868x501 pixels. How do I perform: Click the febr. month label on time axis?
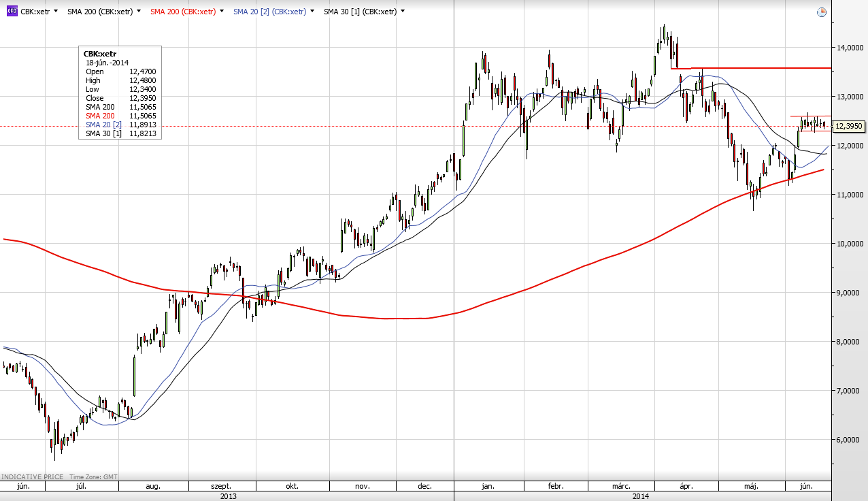click(556, 487)
